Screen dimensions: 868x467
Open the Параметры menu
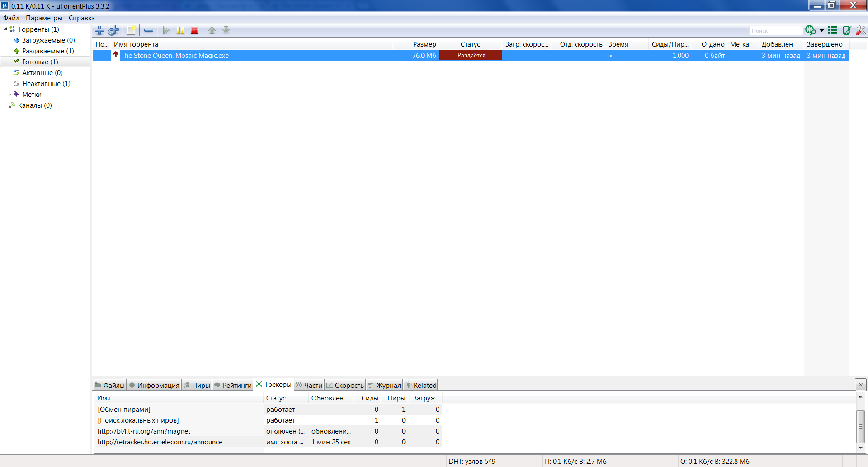(44, 18)
